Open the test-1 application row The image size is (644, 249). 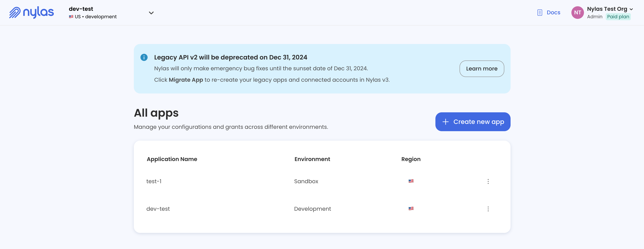154,181
